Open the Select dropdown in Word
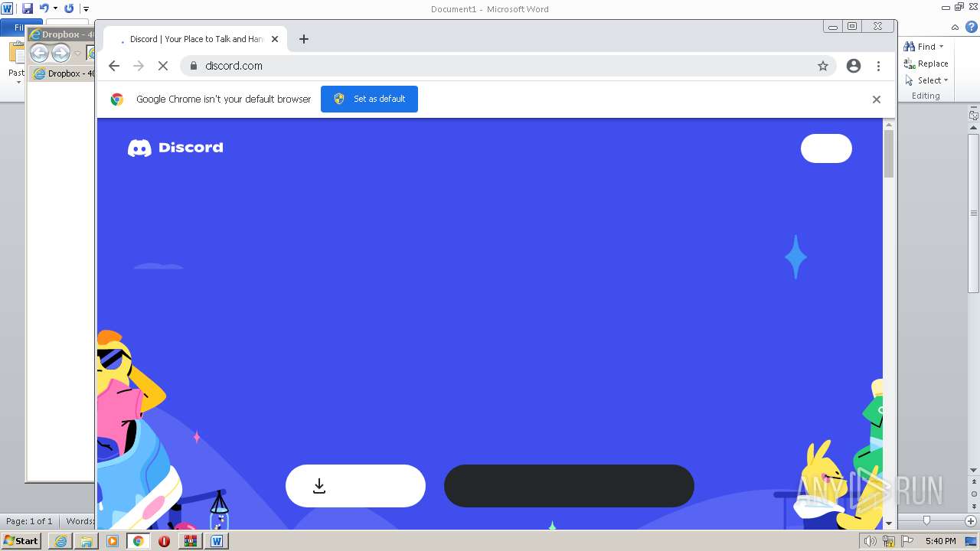Viewport: 980px width, 551px height. (x=926, y=80)
